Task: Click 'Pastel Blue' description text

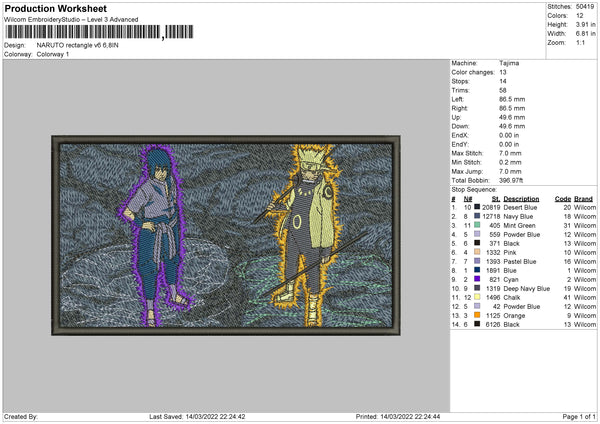Action: (520, 261)
